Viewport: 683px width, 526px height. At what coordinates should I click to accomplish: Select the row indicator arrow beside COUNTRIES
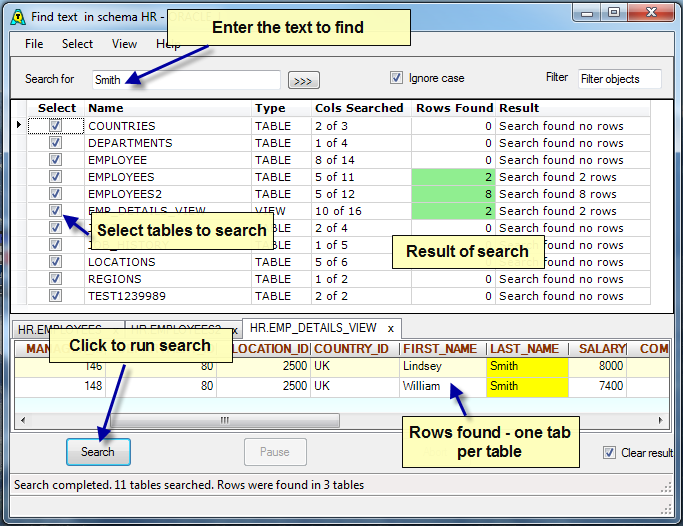(x=19, y=125)
